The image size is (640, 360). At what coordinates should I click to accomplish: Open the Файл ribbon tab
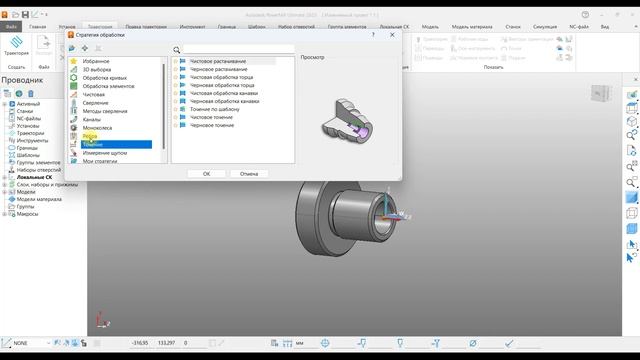point(11,27)
